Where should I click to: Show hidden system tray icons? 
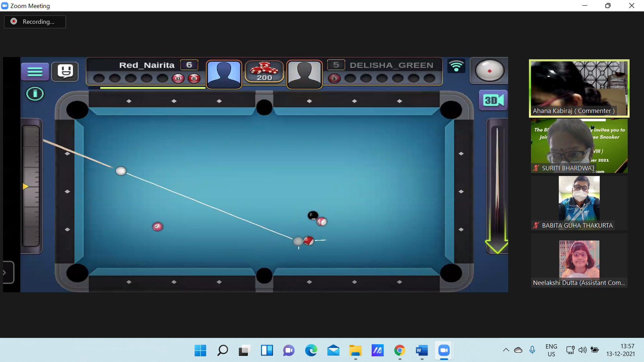coord(506,350)
